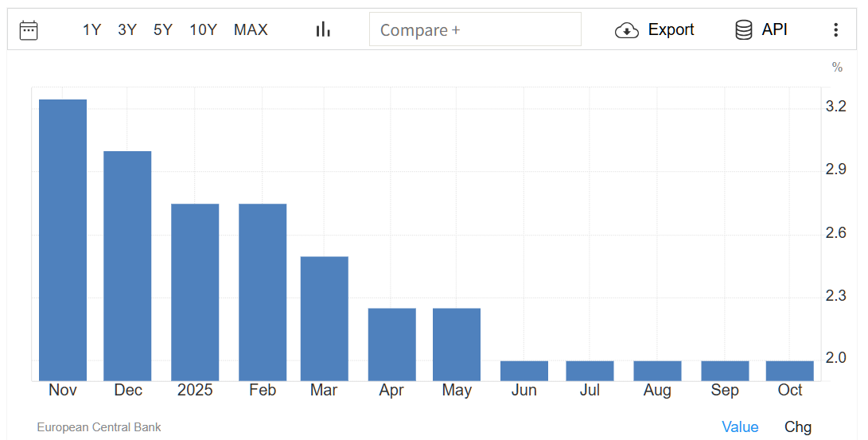Switch to Value view
The image size is (868, 440).
tap(740, 427)
